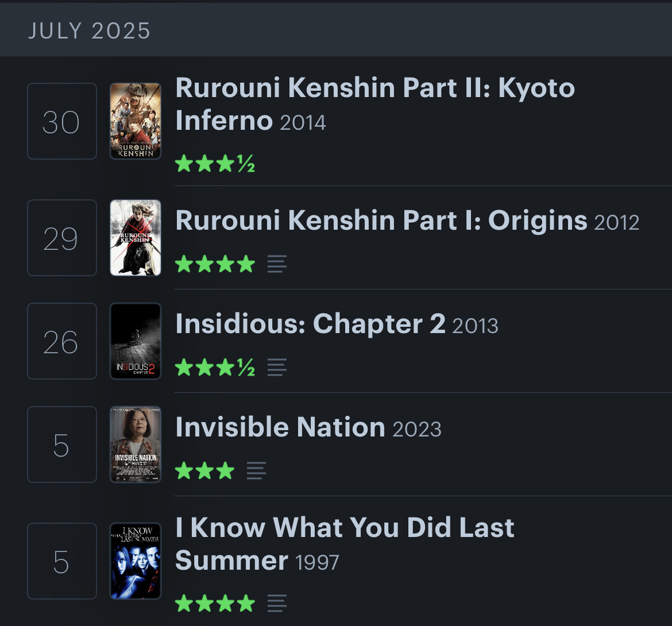672x626 pixels.
Task: Click the JULY 2025 month header
Action: pyautogui.click(x=90, y=31)
